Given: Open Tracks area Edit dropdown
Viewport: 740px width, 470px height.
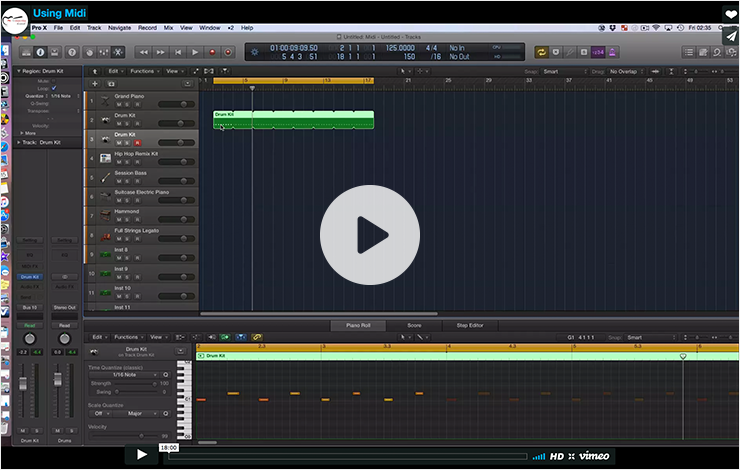Looking at the screenshot, I should (x=116, y=71).
